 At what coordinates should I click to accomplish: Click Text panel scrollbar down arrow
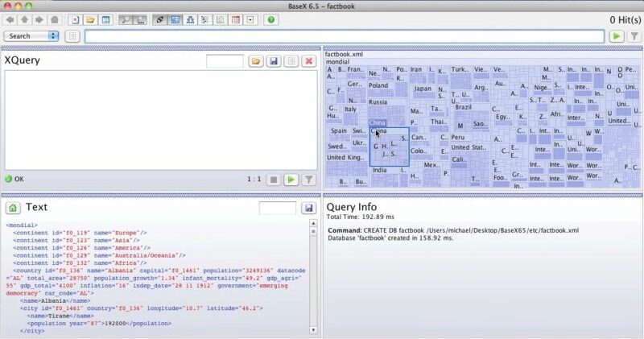[x=313, y=330]
